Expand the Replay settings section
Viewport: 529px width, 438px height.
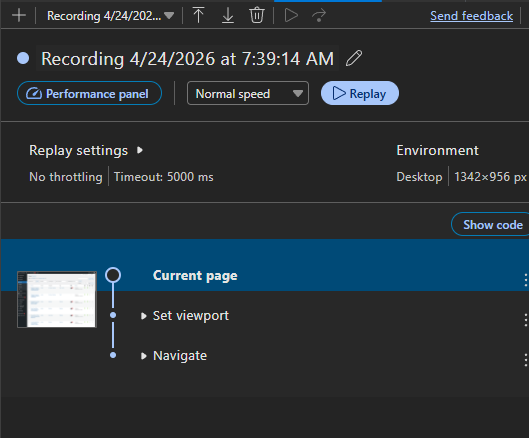[x=86, y=150]
